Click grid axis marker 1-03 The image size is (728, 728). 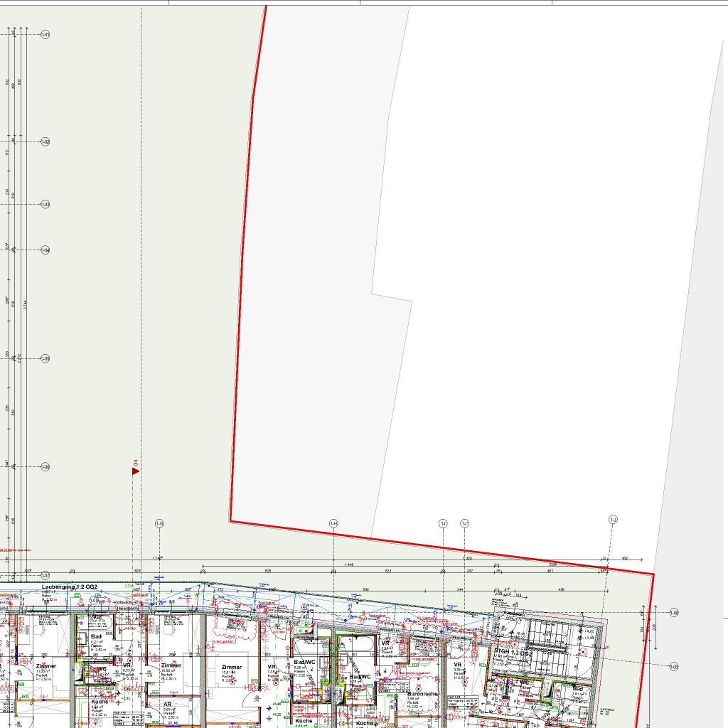pyautogui.click(x=45, y=205)
